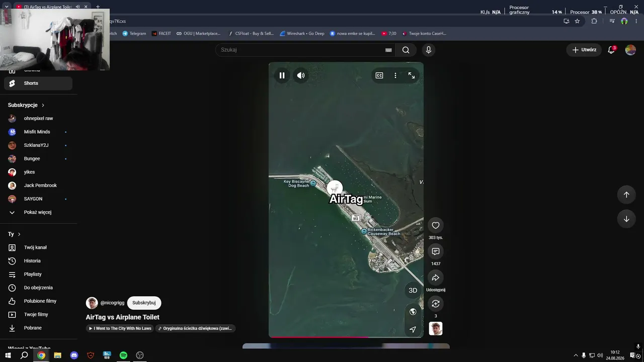644x362 pixels.
Task: Open a new Chrome tab
Action: click(x=98, y=7)
